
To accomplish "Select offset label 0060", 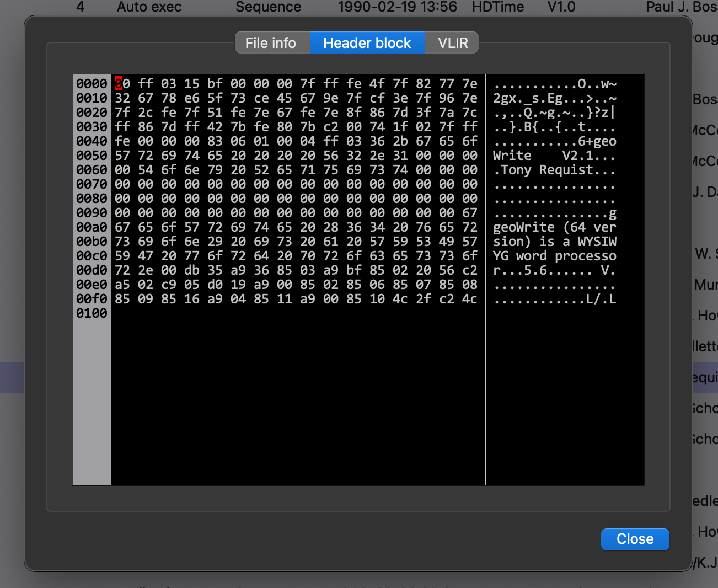I will [x=92, y=170].
